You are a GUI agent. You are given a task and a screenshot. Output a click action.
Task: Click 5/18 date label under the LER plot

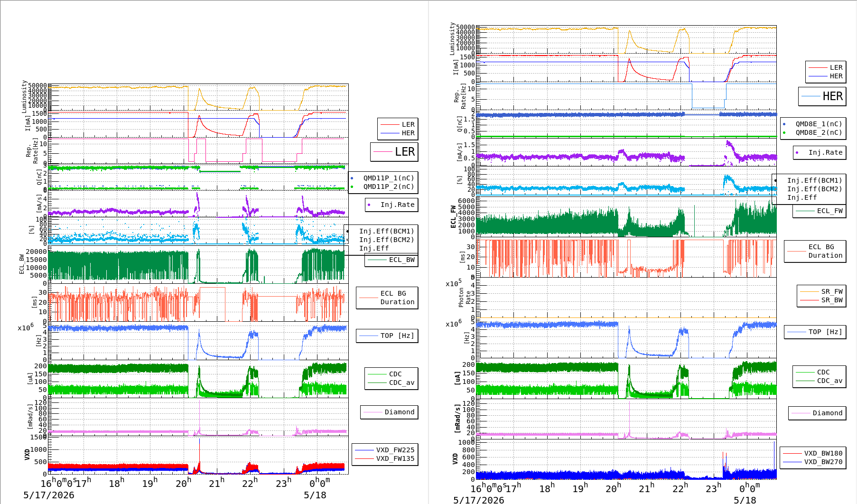tap(315, 495)
